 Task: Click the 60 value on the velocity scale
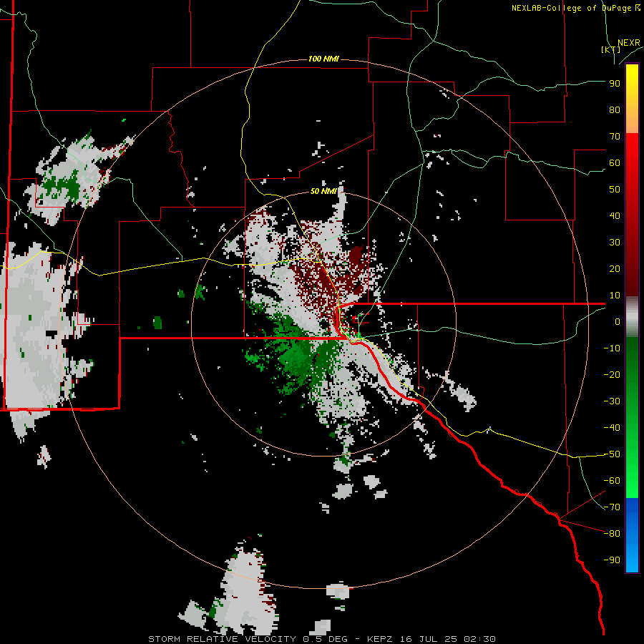(x=615, y=162)
